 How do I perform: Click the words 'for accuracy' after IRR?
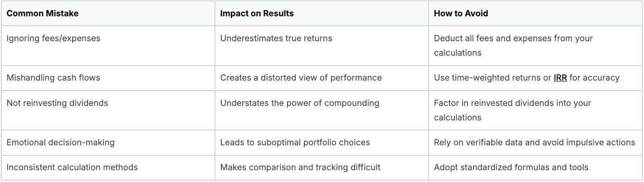[595, 77]
